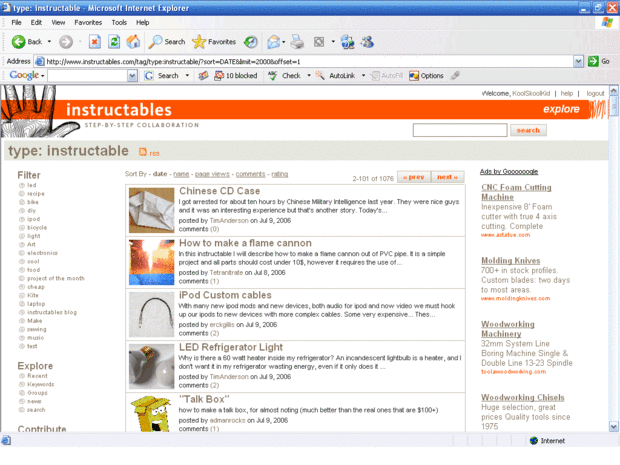Click the vertical scrollbar down arrow
This screenshot has width=620, height=465.
(x=613, y=427)
